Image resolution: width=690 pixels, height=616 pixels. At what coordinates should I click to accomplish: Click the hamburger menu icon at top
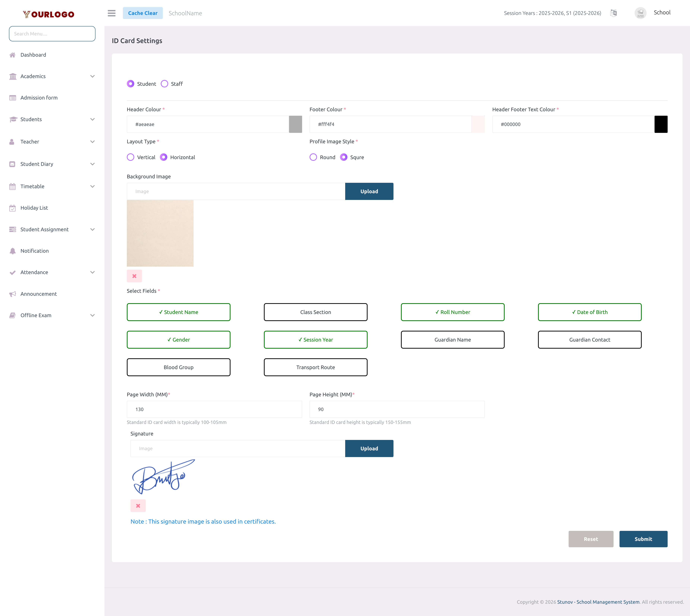112,13
